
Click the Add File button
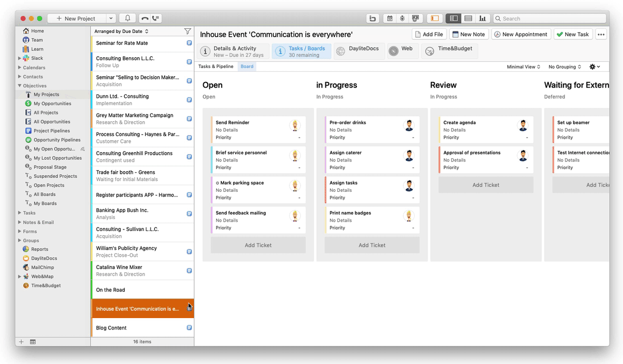click(x=429, y=35)
